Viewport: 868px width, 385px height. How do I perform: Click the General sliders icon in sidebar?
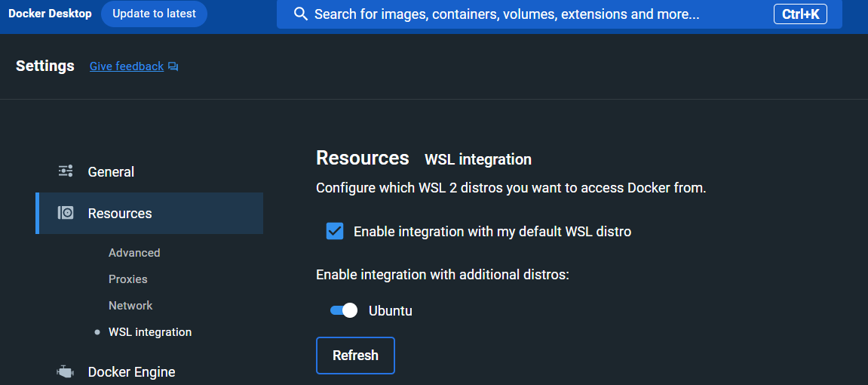pyautogui.click(x=66, y=171)
